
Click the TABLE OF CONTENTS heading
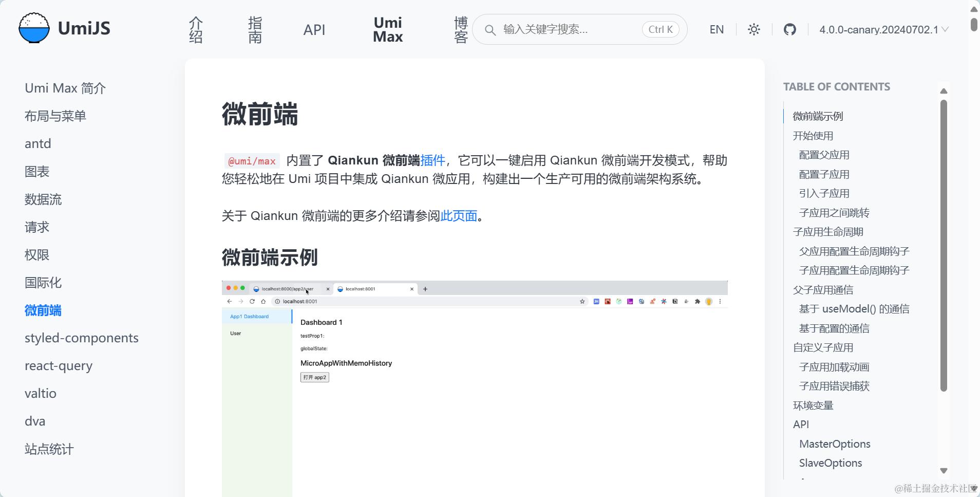coord(837,87)
